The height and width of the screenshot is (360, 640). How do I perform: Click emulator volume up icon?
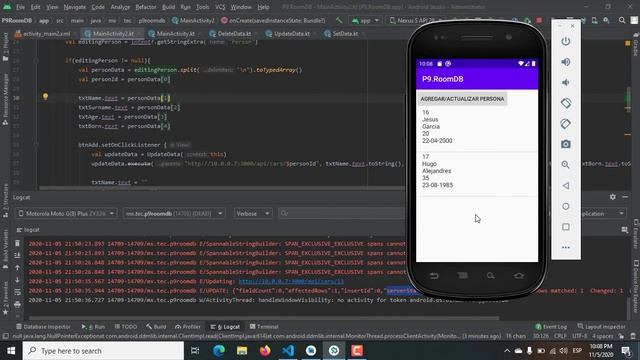pos(566,62)
